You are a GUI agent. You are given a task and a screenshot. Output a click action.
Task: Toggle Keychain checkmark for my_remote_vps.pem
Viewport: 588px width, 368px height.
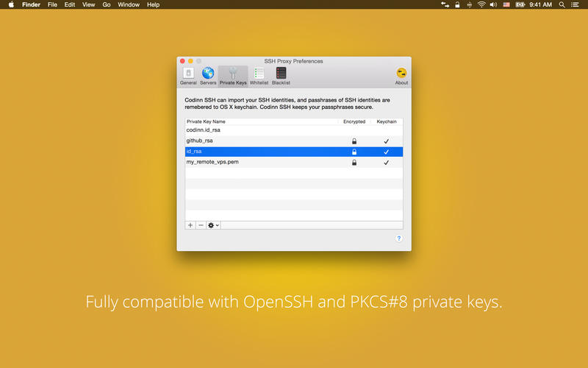(x=386, y=163)
